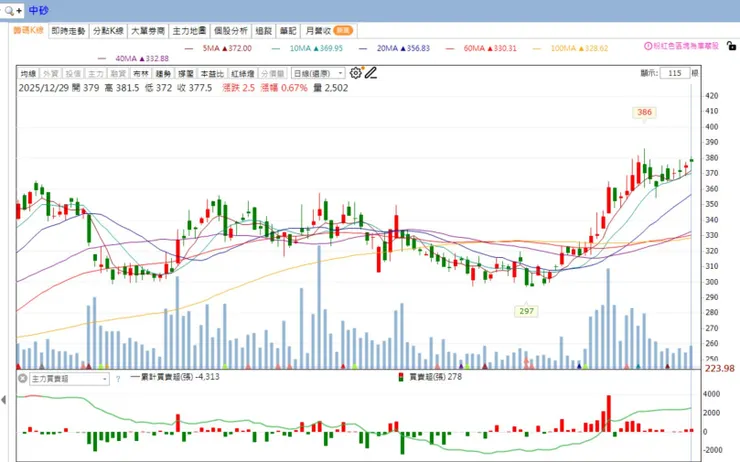The height and width of the screenshot is (462, 740).
Task: Toggle the 紅綠燈 overlay button
Action: coord(243,74)
